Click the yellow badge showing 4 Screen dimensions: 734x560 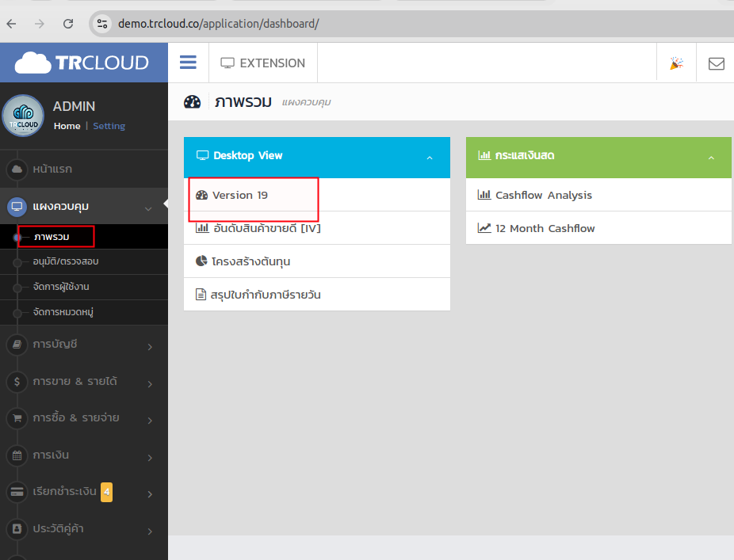coord(107,492)
